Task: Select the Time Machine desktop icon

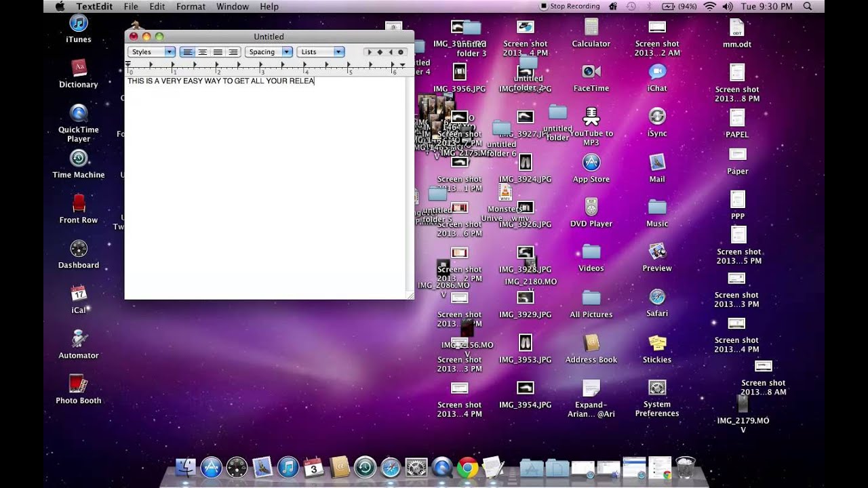Action: 79,164
